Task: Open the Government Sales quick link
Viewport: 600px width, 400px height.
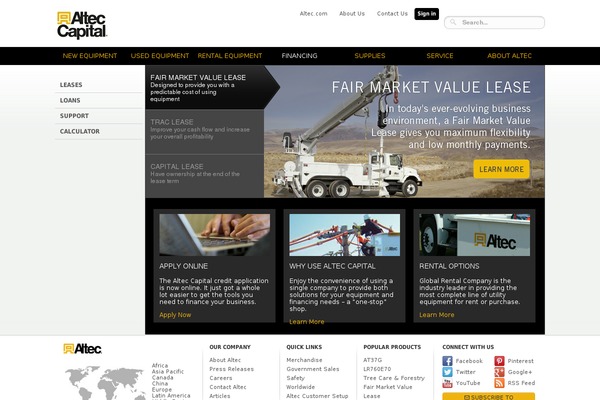Action: pyautogui.click(x=313, y=369)
